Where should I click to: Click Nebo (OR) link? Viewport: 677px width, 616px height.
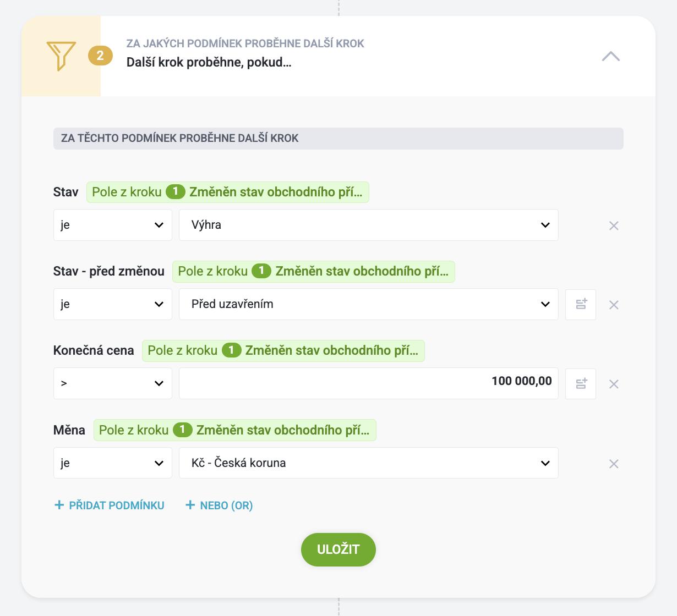[219, 505]
